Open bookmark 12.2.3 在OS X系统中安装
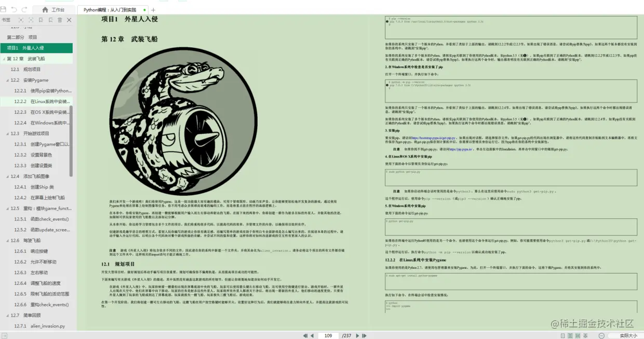This screenshot has width=644, height=339. (x=42, y=112)
